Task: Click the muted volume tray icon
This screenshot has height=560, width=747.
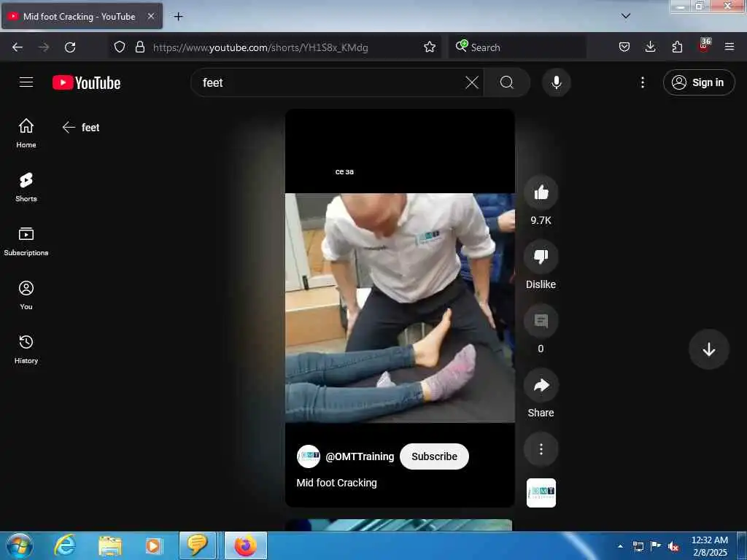Action: tap(673, 547)
